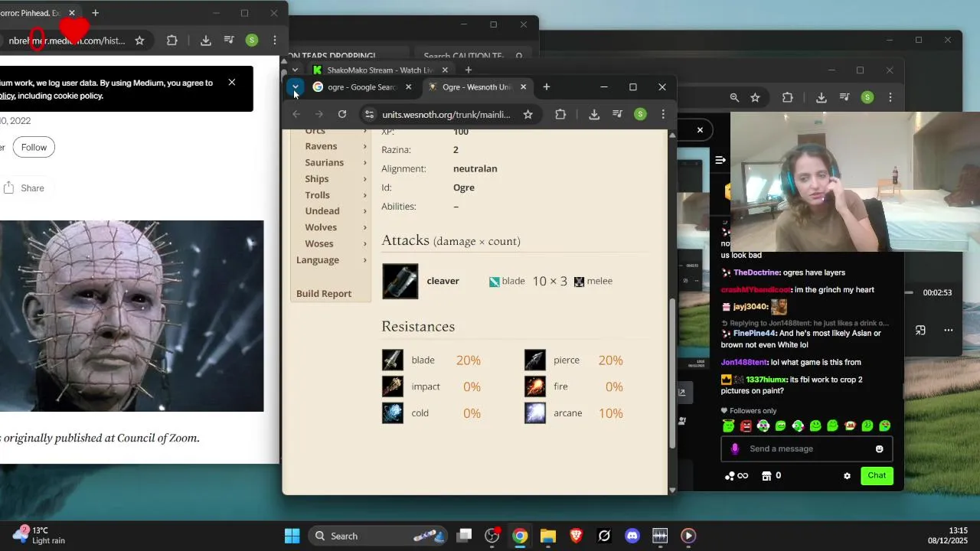Screen dimensions: 980x551
Task: Open downloads in the Medium window
Action: tap(206, 41)
